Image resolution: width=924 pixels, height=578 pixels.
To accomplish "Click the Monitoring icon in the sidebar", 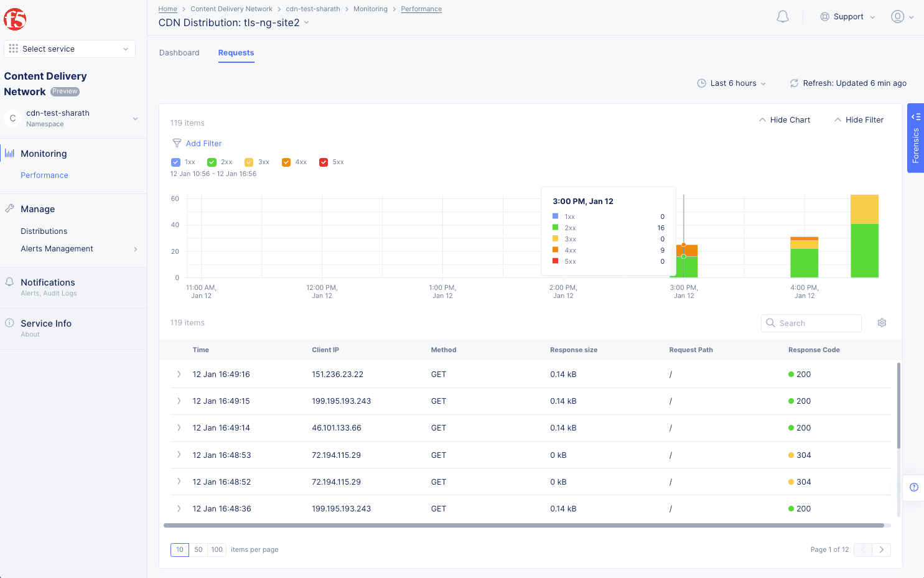I will [9, 153].
